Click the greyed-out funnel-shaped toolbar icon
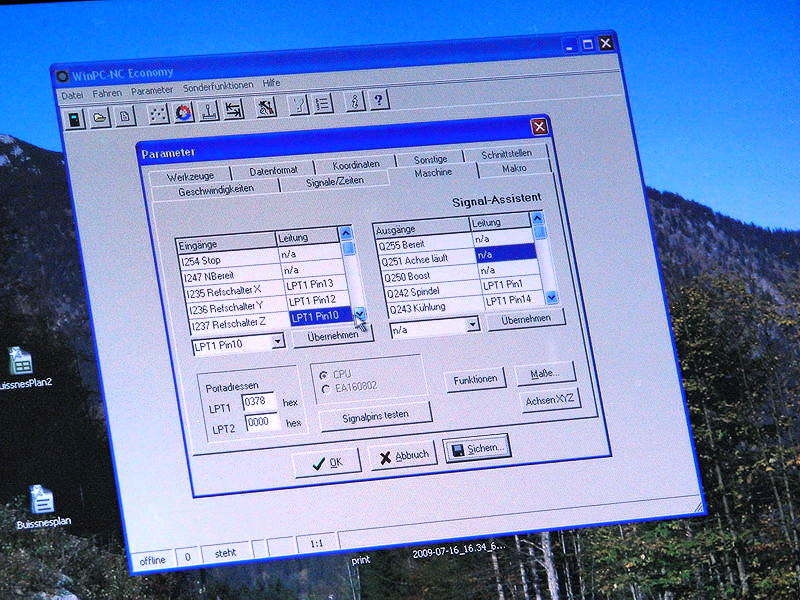This screenshot has height=600, width=800. (299, 105)
